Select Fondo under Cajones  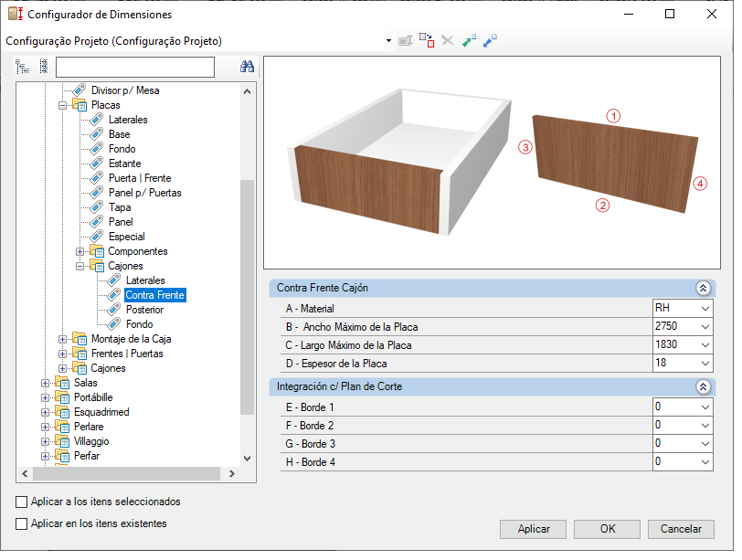(x=140, y=324)
